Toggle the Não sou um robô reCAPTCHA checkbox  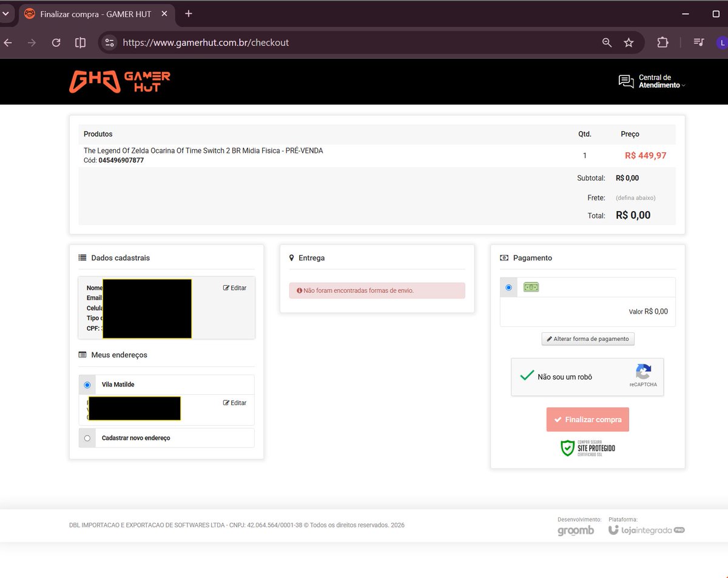pyautogui.click(x=527, y=376)
